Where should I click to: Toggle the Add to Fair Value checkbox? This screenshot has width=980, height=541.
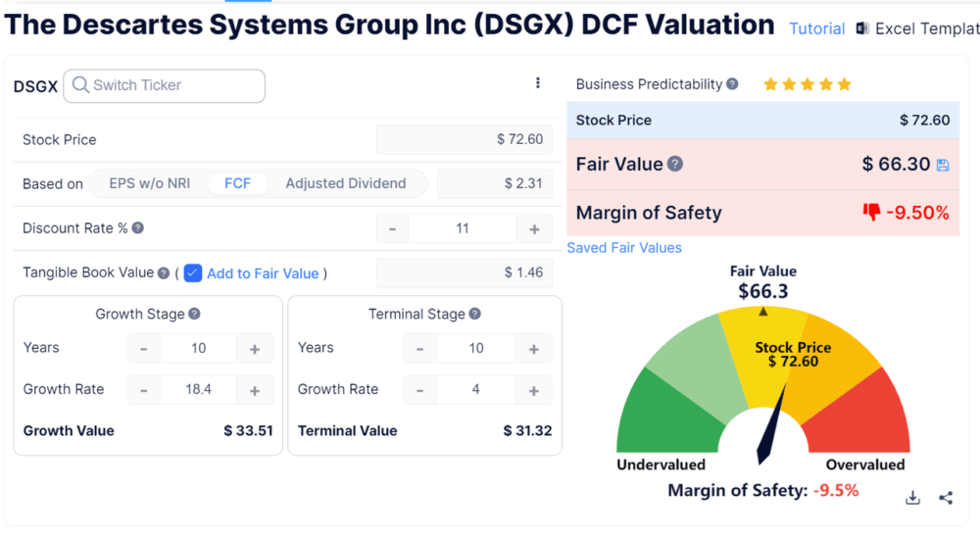coord(192,273)
